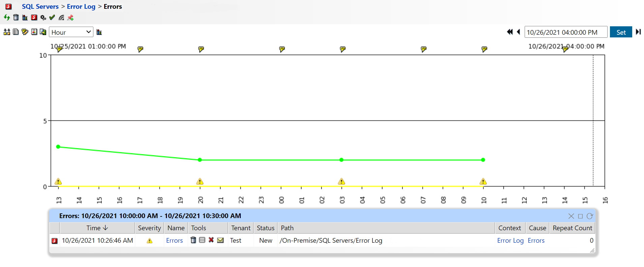This screenshot has width=644, height=267.
Task: Click the resize grip of Errors panel
Action: pos(592,250)
